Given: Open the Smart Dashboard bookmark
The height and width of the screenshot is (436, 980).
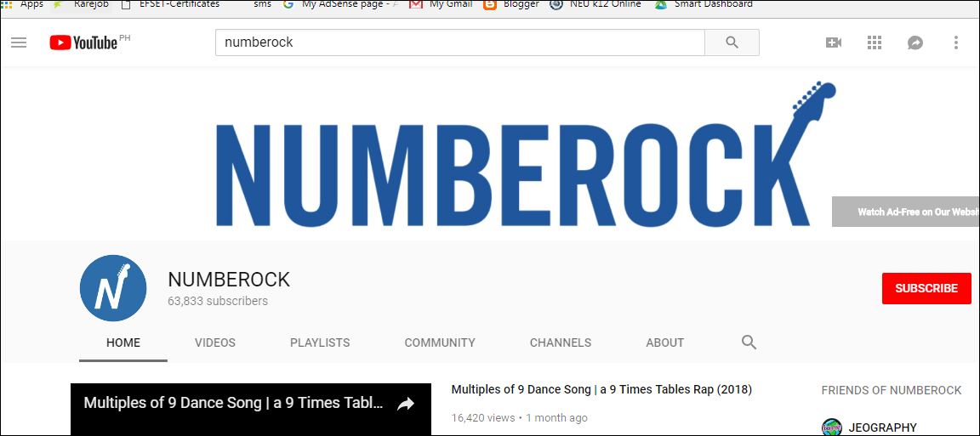Looking at the screenshot, I should click(x=704, y=4).
